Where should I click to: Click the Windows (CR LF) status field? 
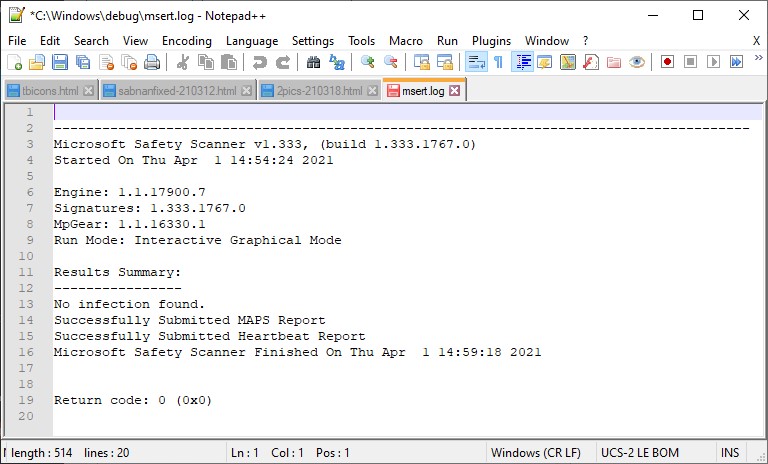(535, 453)
